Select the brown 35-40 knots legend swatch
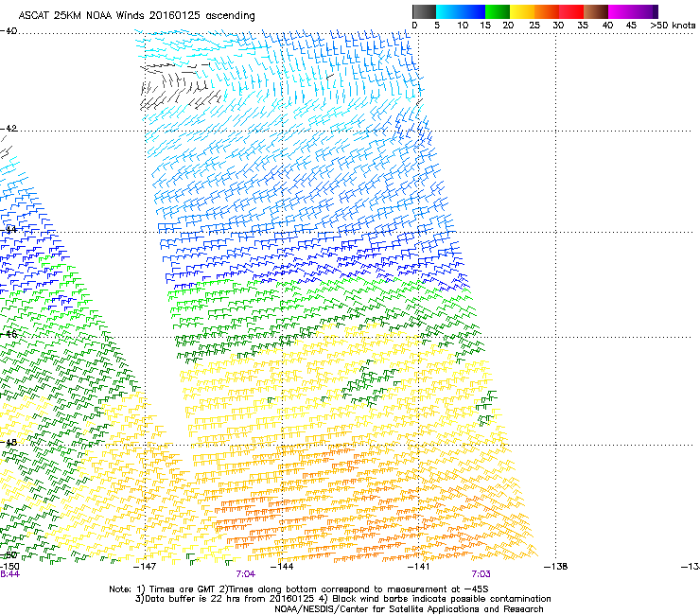Screen dimensions: 700x615 (x=596, y=11)
